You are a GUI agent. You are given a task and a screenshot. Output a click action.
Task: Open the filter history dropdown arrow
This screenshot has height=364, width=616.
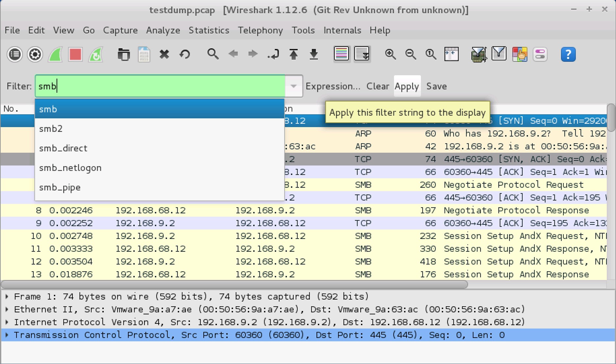(x=294, y=86)
